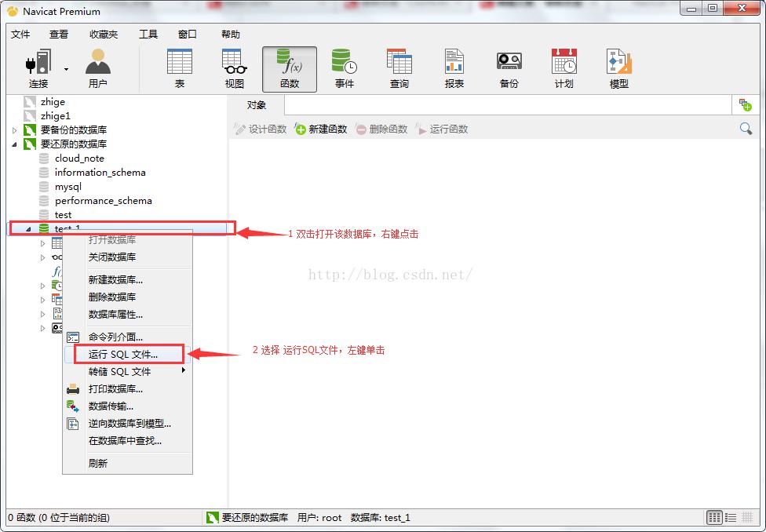Open the 查看 menu

59,35
